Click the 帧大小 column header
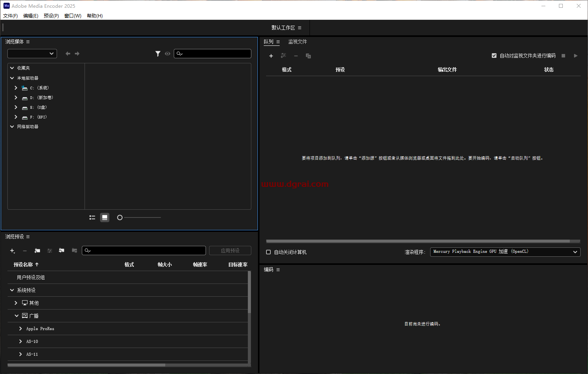588x374 pixels. coord(165,264)
